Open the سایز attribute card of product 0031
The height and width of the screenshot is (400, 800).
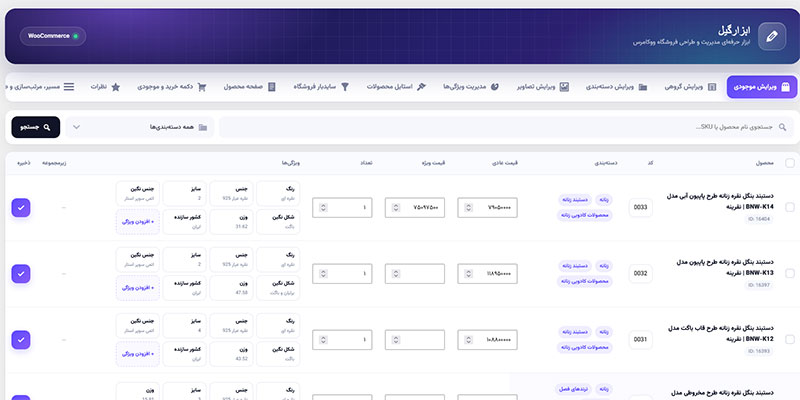tap(185, 326)
